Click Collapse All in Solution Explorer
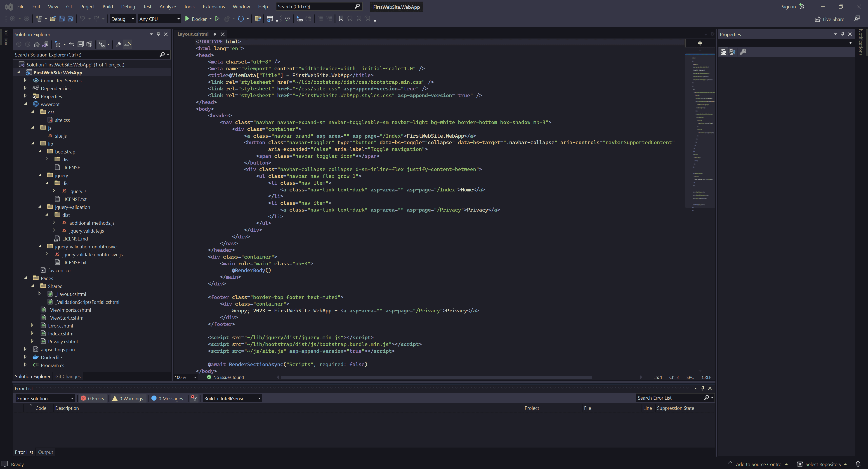This screenshot has width=868, height=469. 80,44
